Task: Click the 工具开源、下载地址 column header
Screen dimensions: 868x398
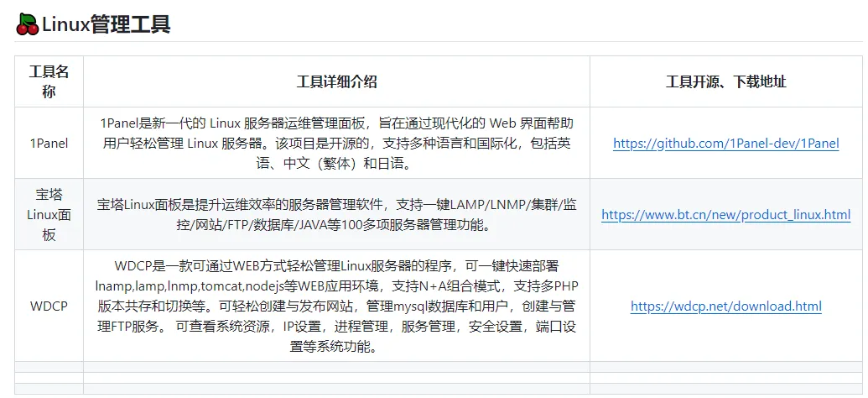Action: coord(725,81)
